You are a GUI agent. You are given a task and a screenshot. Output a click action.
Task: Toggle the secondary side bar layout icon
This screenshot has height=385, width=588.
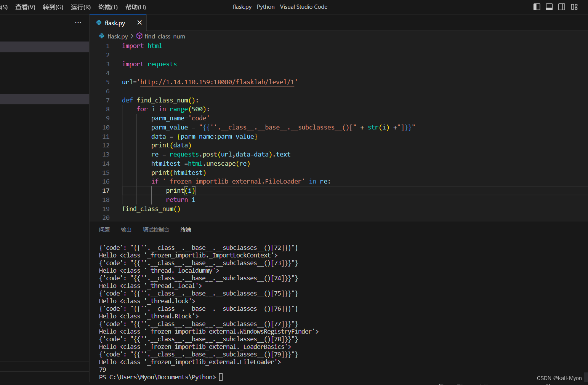(562, 7)
